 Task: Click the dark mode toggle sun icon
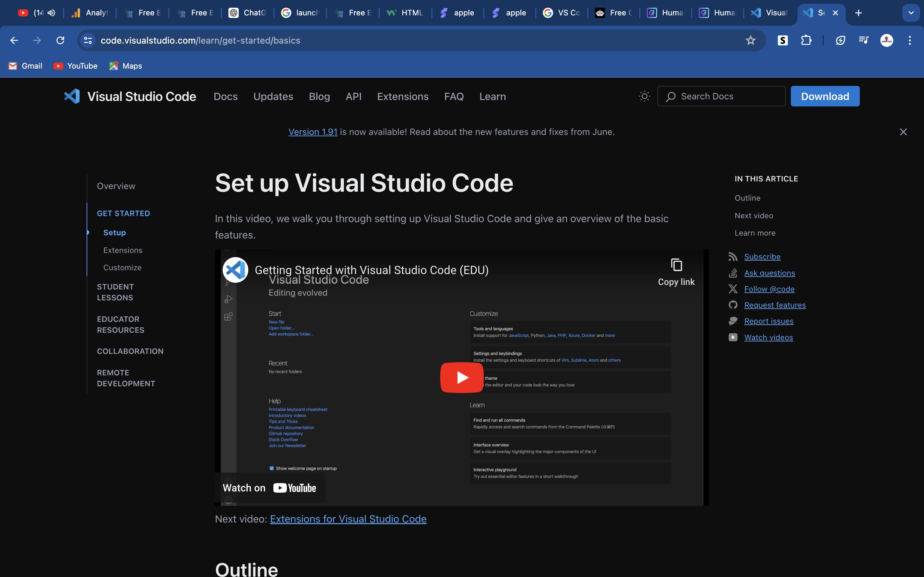click(x=645, y=96)
